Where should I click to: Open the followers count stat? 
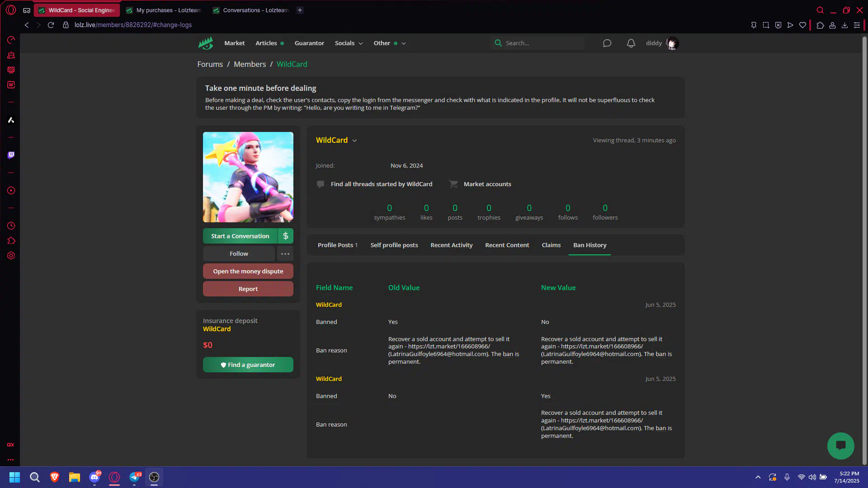point(605,212)
